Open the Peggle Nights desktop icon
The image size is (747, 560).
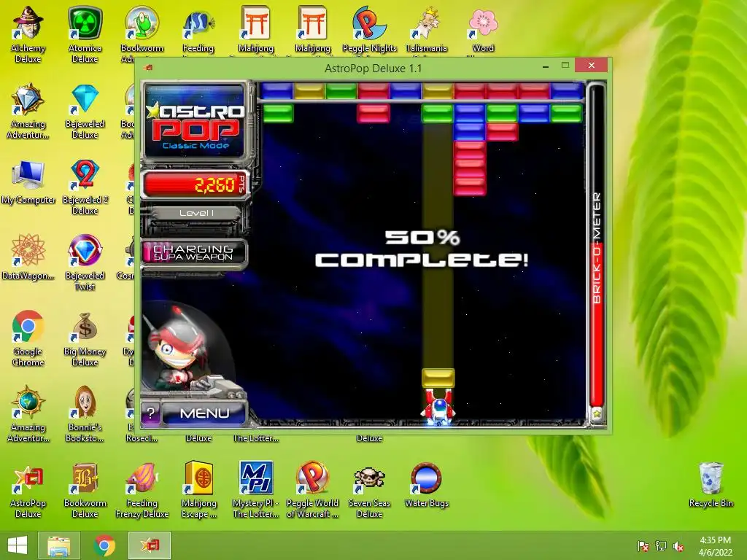coord(369,30)
